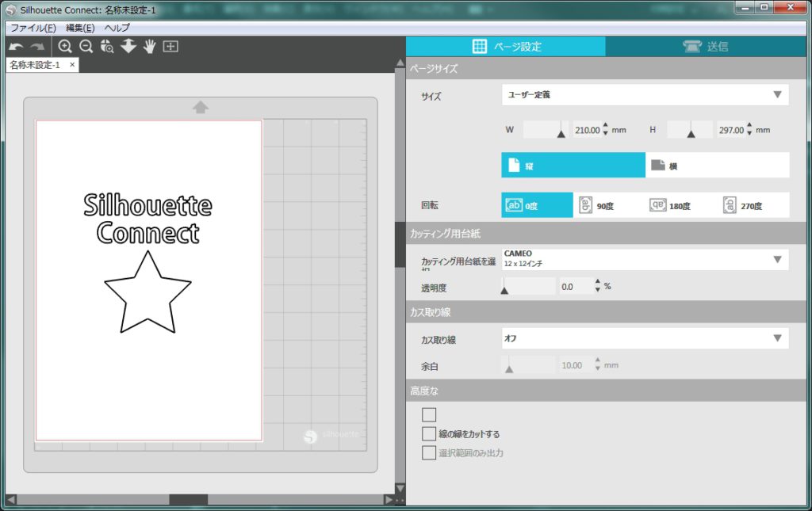Screen dimensions: 812x511
Task: Click the margin field showing 10.00
Action: click(576, 366)
